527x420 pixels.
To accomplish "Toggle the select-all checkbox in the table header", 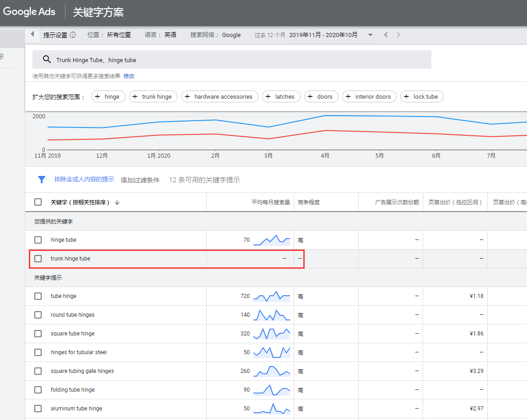I will pos(38,202).
